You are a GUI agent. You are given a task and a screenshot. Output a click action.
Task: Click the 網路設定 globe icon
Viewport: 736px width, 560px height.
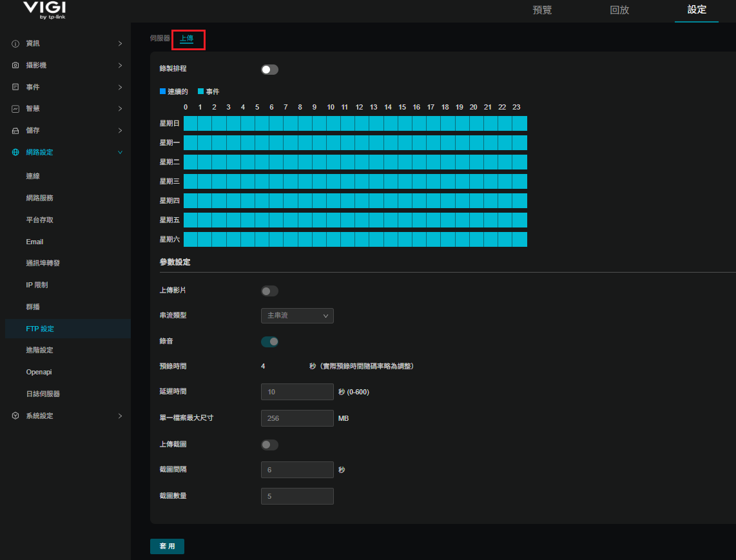[15, 153]
